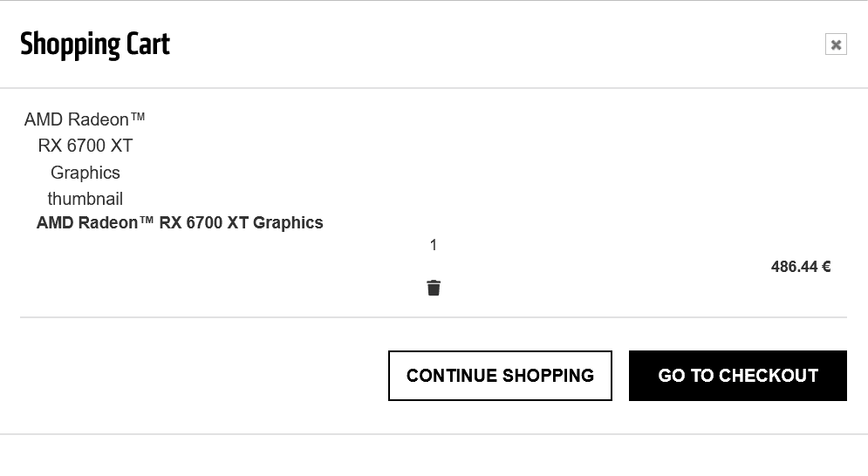The width and height of the screenshot is (868, 476).
Task: Close the Shopping Cart dialog
Action: pos(836,44)
